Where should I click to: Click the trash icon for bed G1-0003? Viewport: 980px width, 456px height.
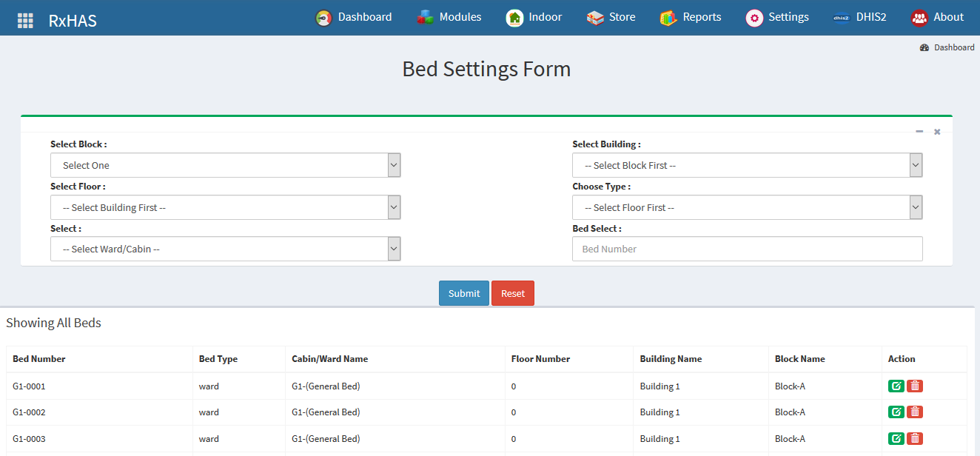(x=915, y=438)
